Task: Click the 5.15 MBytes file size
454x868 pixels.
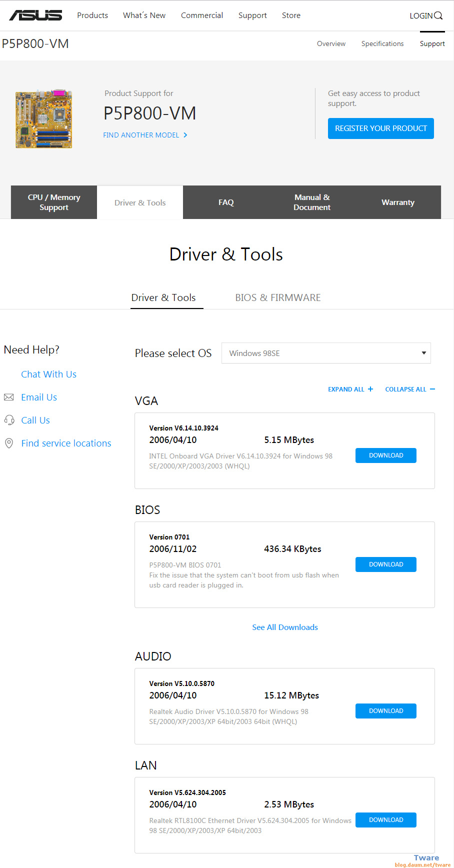Action: click(289, 440)
